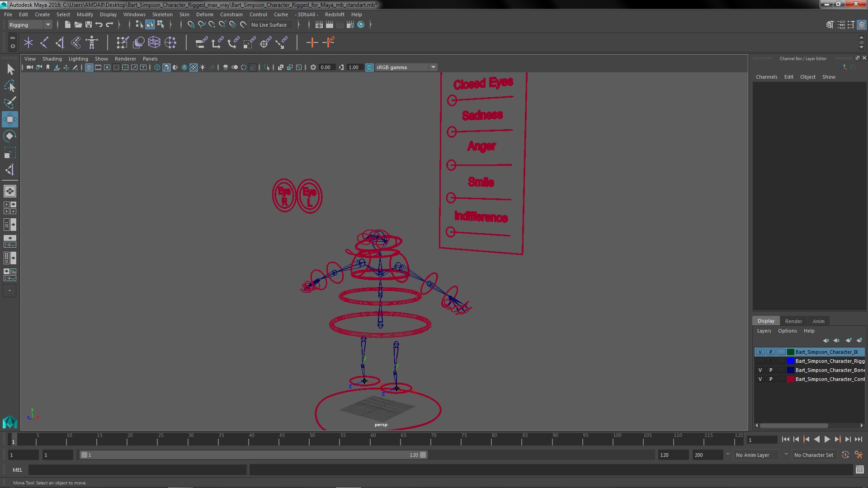Move selected layer up in list
This screenshot has height=488, width=868.
pos(826,340)
